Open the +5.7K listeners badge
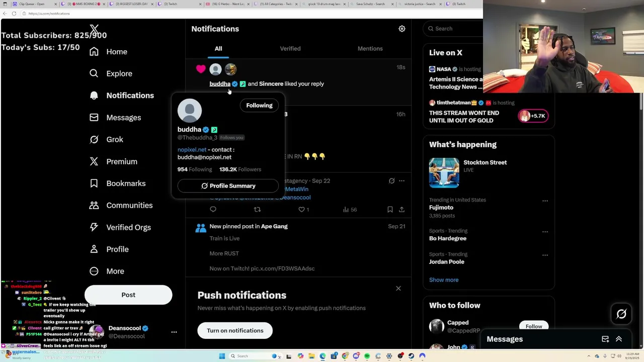Screen dimensions: 644x362 click(533, 116)
